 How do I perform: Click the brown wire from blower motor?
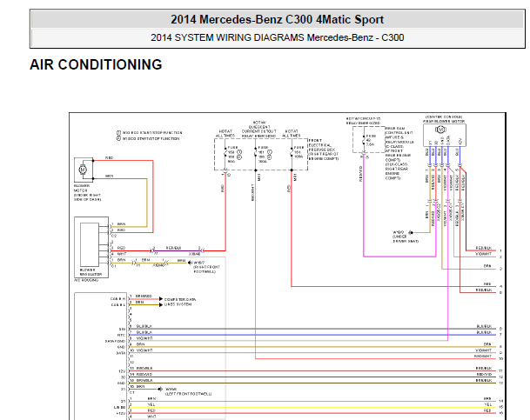click(147, 203)
